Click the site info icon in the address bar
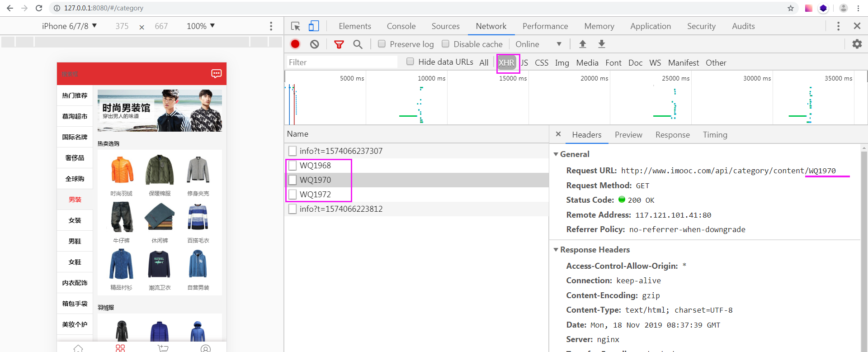The image size is (868, 352). (x=57, y=8)
